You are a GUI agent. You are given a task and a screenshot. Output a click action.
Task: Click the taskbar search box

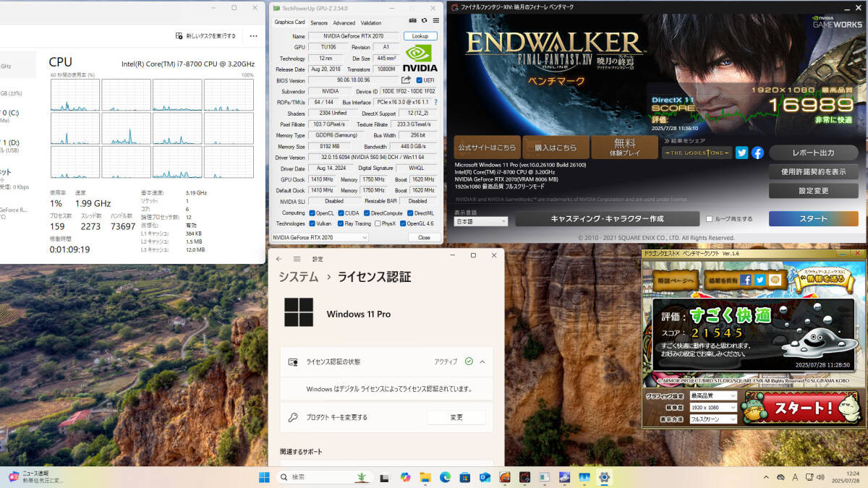323,477
